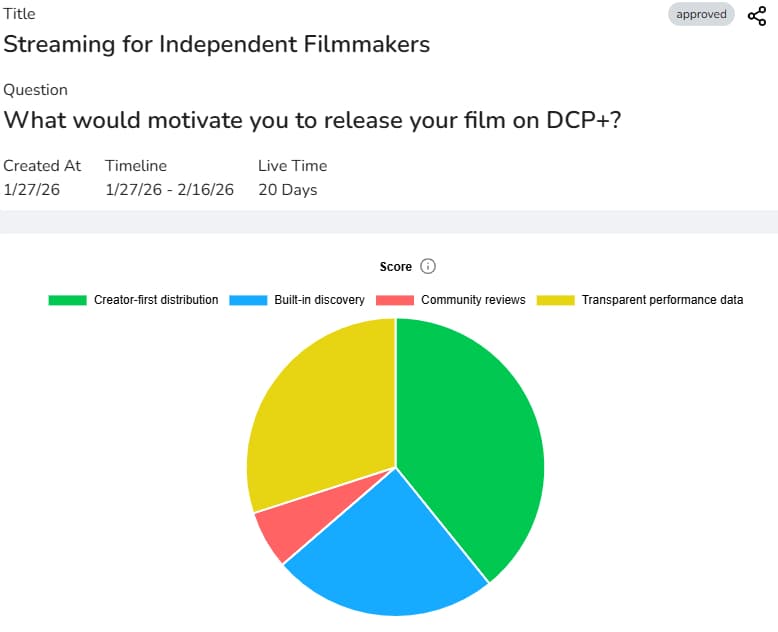This screenshot has height=632, width=778.
Task: Click the title Streaming for Independent Filmmakers
Action: (x=216, y=44)
